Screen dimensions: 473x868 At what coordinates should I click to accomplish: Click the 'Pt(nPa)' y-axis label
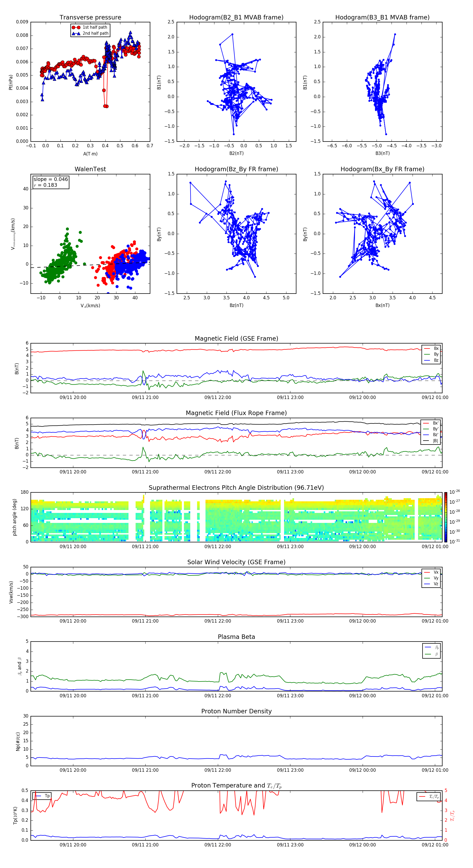pos(11,82)
